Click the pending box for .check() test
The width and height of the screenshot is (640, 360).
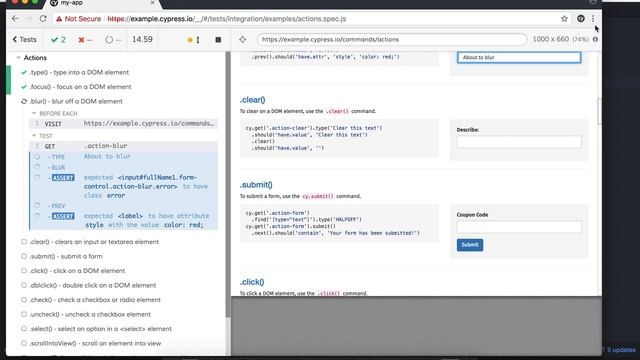pos(24,300)
